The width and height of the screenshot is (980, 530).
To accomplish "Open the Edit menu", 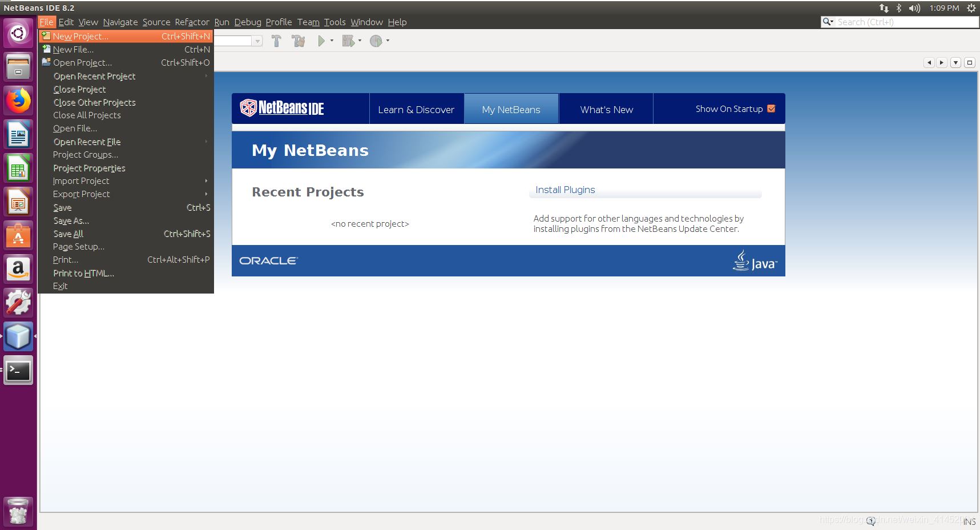I will [x=66, y=22].
